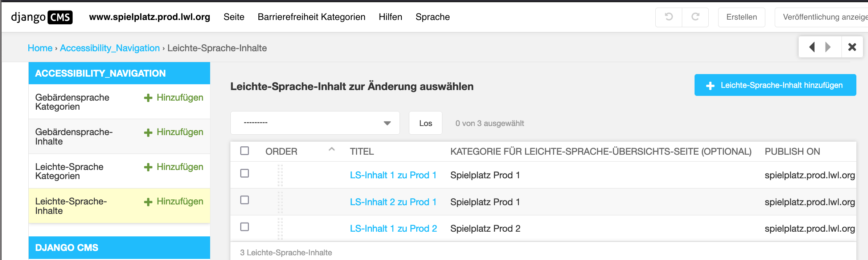This screenshot has height=260, width=868.
Task: Open the www.spielplatz.prod.lwl.org site menu
Action: 150,17
